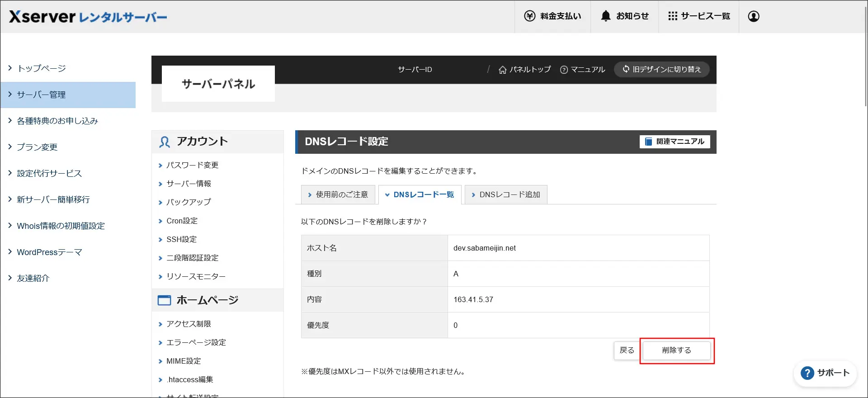Viewport: 868px width, 398px height.
Task: Click the yen payment icon
Action: pyautogui.click(x=529, y=16)
